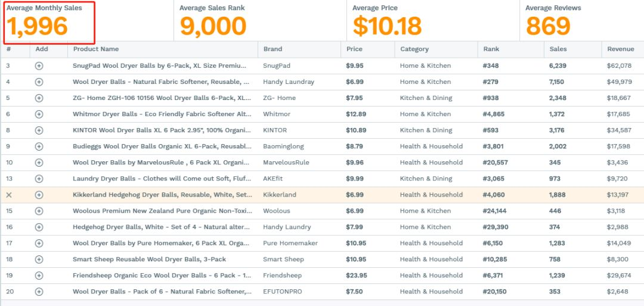Add ZG- Home product with plus icon
The width and height of the screenshot is (644, 306).
tap(39, 98)
